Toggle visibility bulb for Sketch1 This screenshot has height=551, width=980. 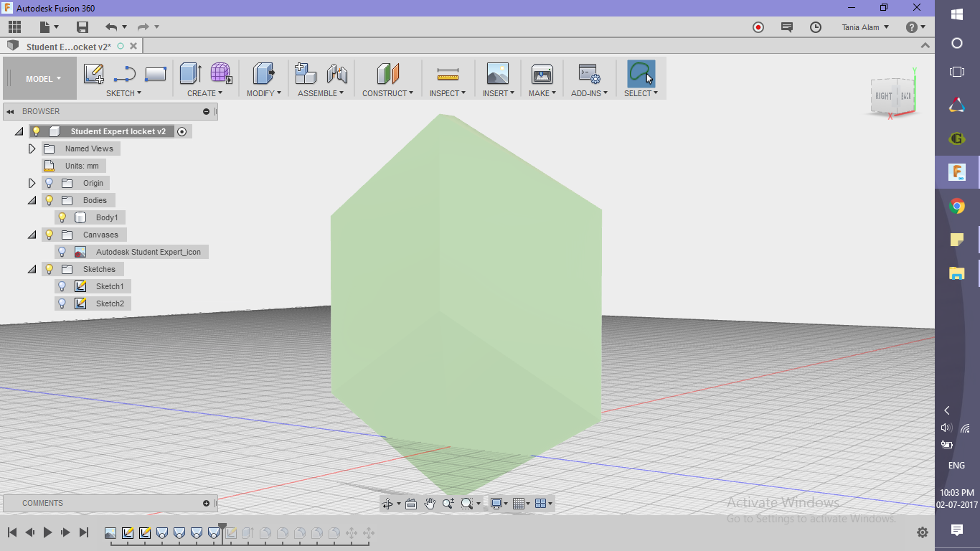point(62,286)
